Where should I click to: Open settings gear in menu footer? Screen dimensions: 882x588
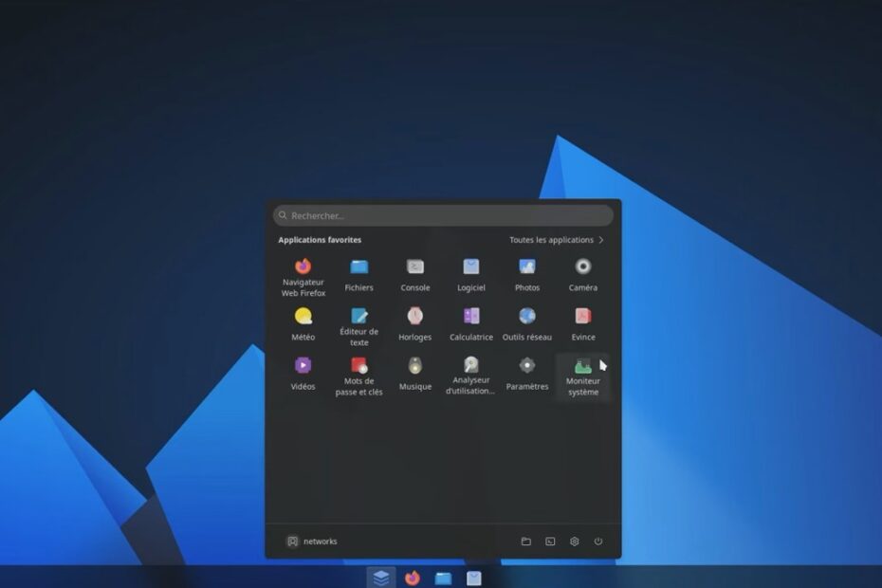point(574,542)
